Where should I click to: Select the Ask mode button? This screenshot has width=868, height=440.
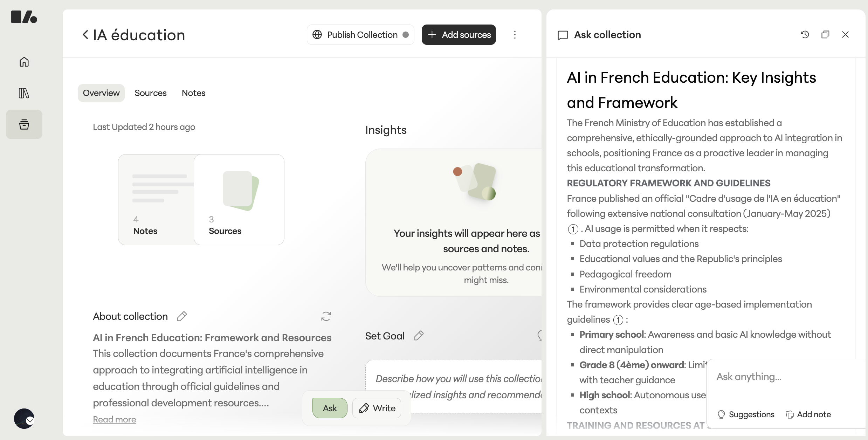pyautogui.click(x=330, y=408)
